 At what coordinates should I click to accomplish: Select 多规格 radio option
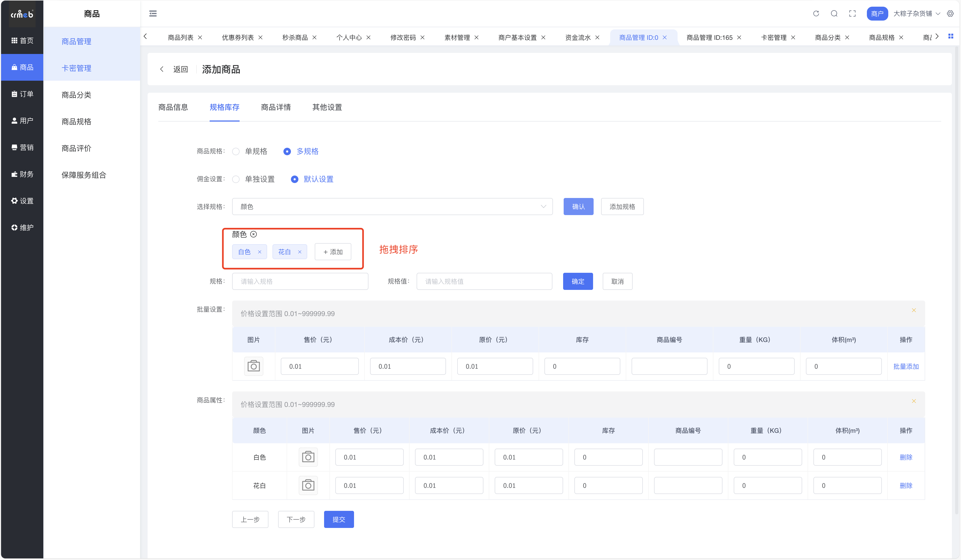click(x=287, y=151)
